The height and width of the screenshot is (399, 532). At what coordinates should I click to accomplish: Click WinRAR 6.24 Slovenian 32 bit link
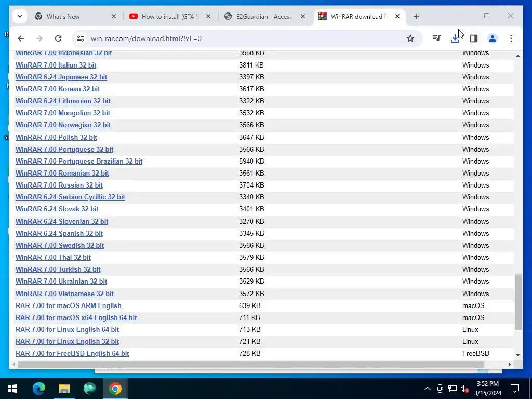(x=62, y=221)
